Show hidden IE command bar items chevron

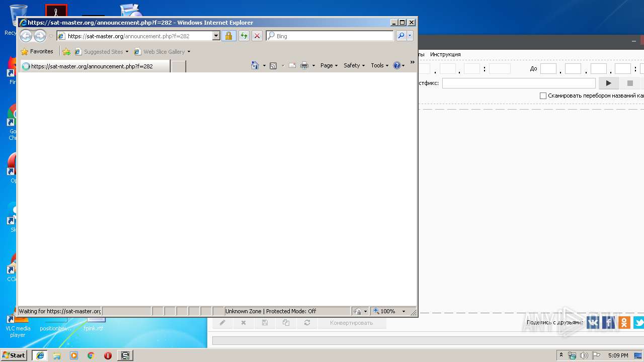tap(412, 62)
